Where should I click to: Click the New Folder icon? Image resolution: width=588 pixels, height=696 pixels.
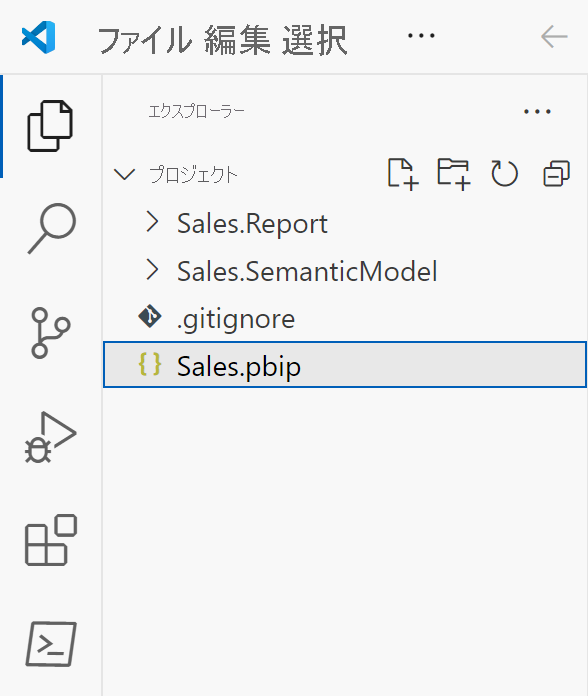(x=454, y=174)
